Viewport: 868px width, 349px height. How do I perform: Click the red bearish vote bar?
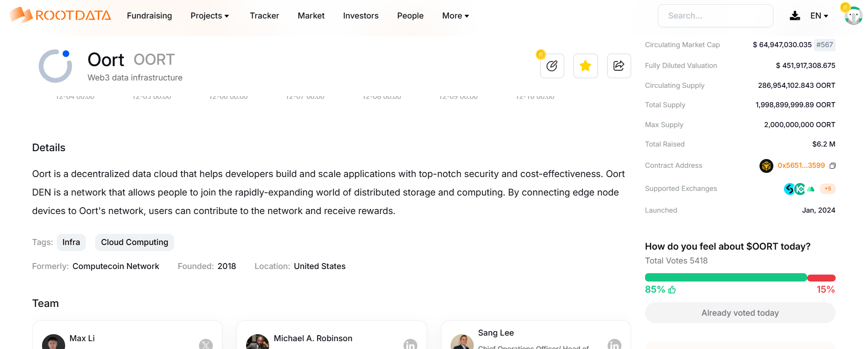click(821, 278)
